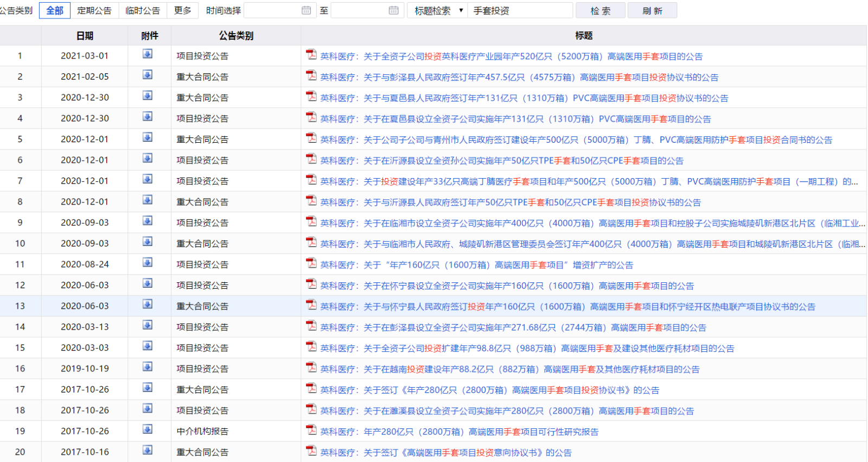Download attachment icon in row 15 dated 2020-03-03
Screen dimensions: 868x462
click(148, 346)
